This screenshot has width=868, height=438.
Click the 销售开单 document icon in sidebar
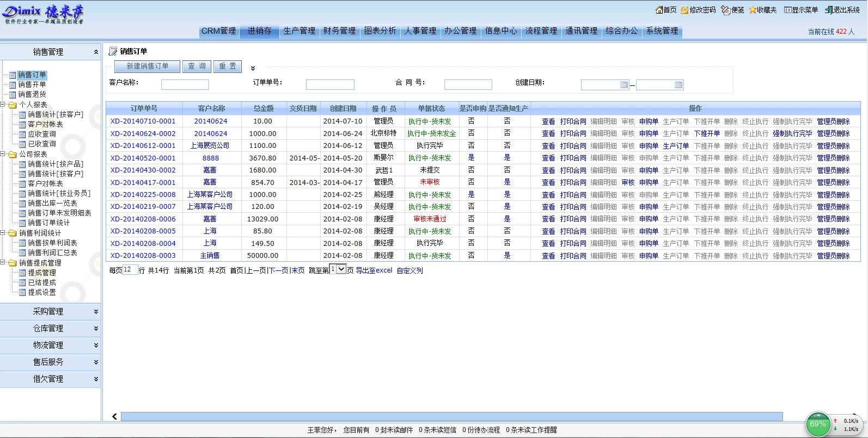pos(13,85)
